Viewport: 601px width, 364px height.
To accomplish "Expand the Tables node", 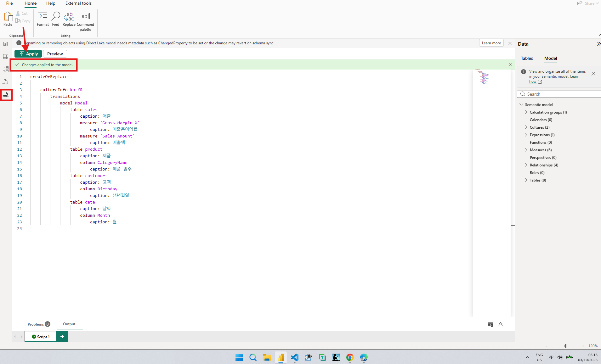I will 526,180.
